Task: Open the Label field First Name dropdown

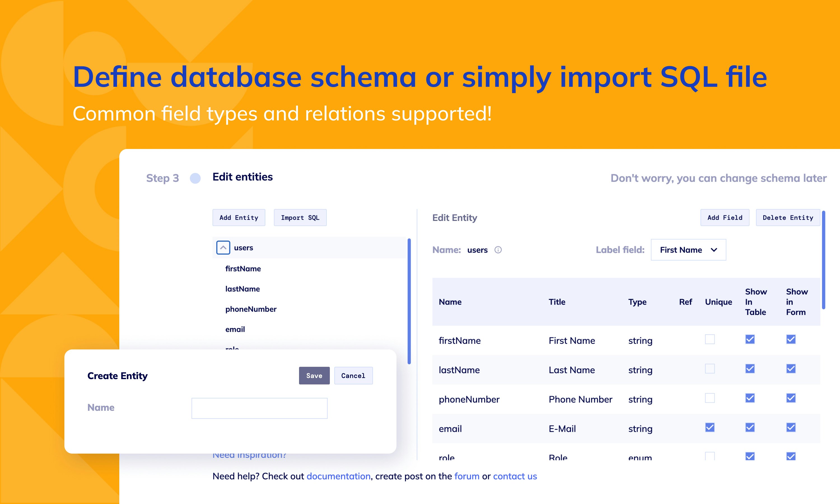Action: click(x=688, y=250)
